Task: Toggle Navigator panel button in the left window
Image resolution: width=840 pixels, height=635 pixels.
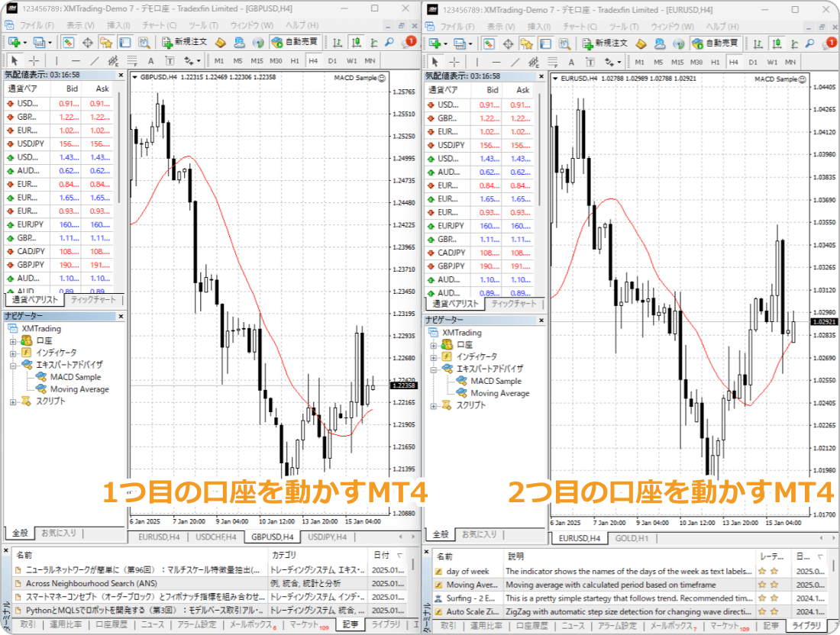Action: tap(106, 42)
